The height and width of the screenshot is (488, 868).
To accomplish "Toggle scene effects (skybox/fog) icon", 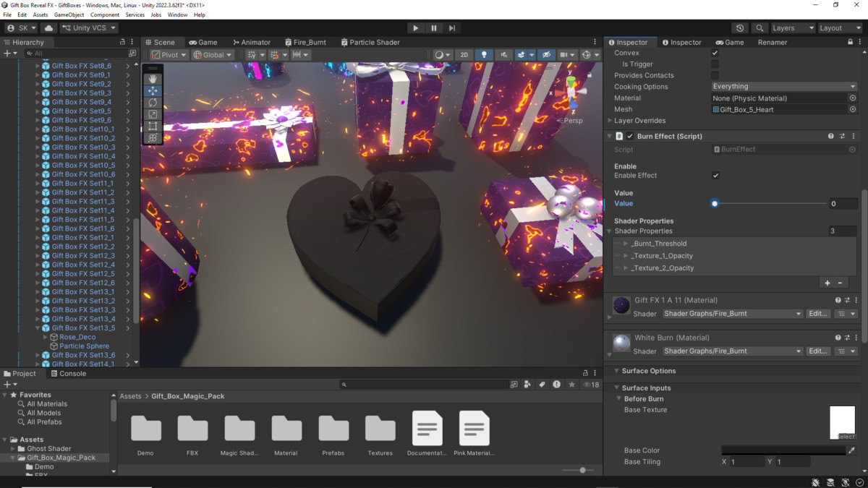I will [521, 55].
